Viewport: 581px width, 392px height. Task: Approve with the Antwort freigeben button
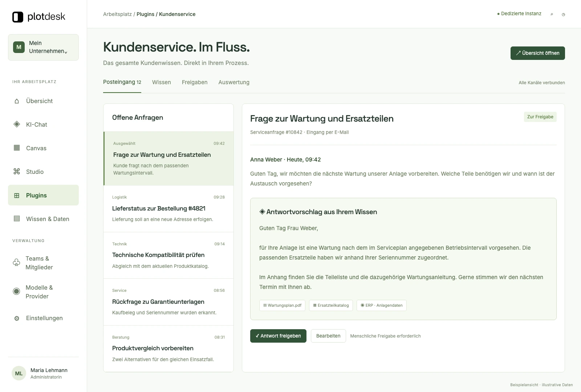point(278,336)
